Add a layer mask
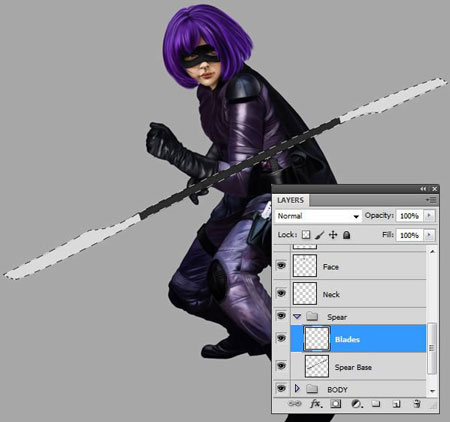450x422 pixels. tap(336, 404)
